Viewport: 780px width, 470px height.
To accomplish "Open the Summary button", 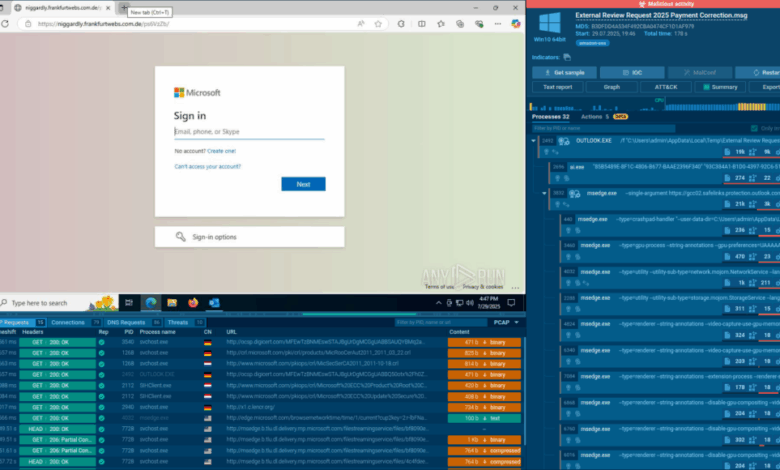I will pyautogui.click(x=720, y=87).
